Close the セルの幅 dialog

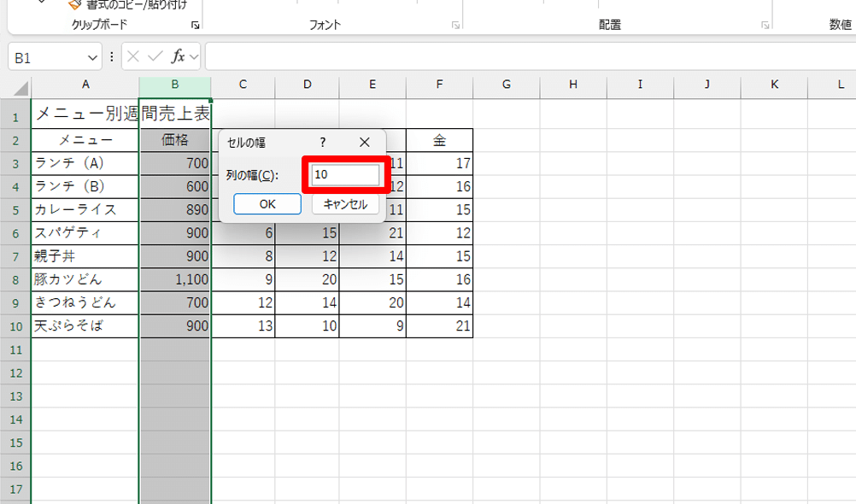tap(365, 143)
